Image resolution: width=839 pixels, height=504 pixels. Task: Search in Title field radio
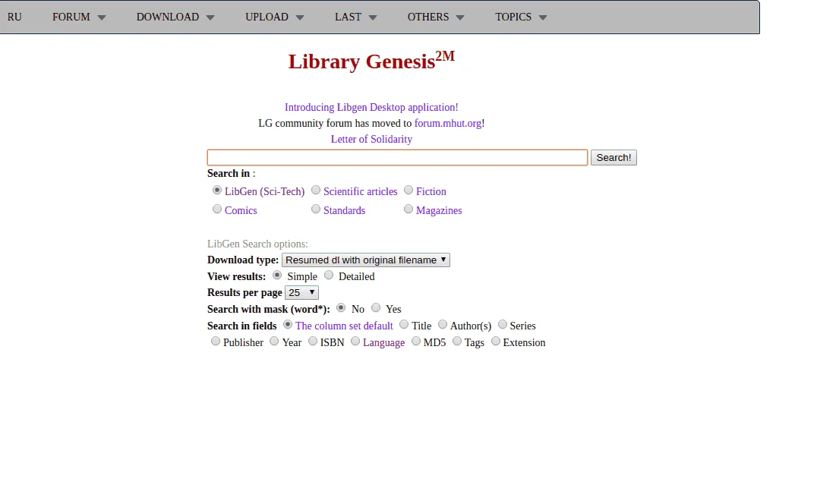point(404,324)
